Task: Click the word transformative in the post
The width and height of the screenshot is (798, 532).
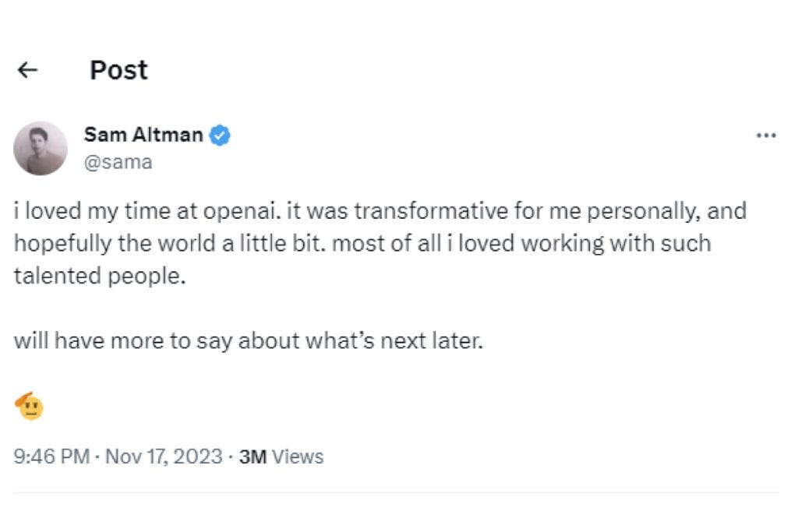Action: (x=431, y=210)
